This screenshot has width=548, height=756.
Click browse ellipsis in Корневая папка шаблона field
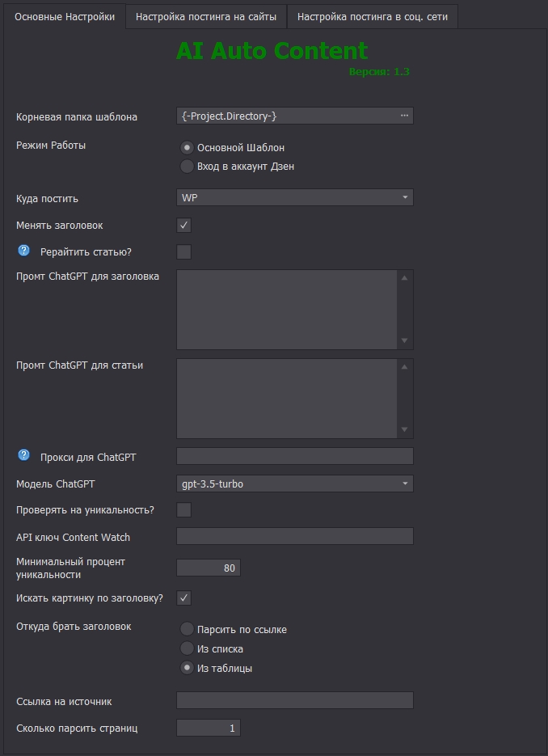[404, 116]
